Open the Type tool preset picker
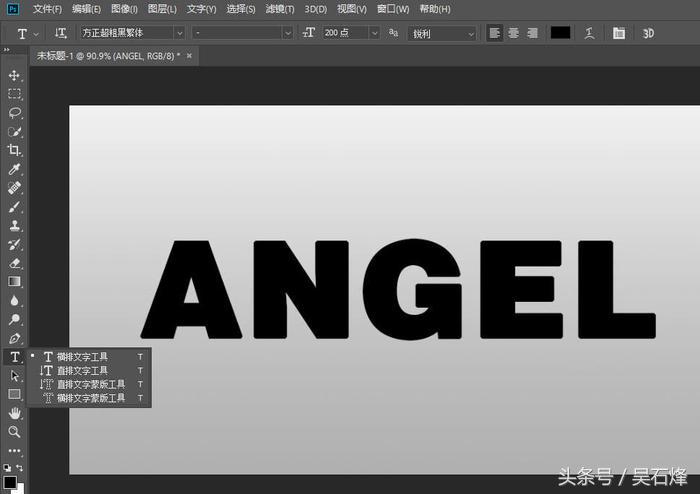 point(37,34)
